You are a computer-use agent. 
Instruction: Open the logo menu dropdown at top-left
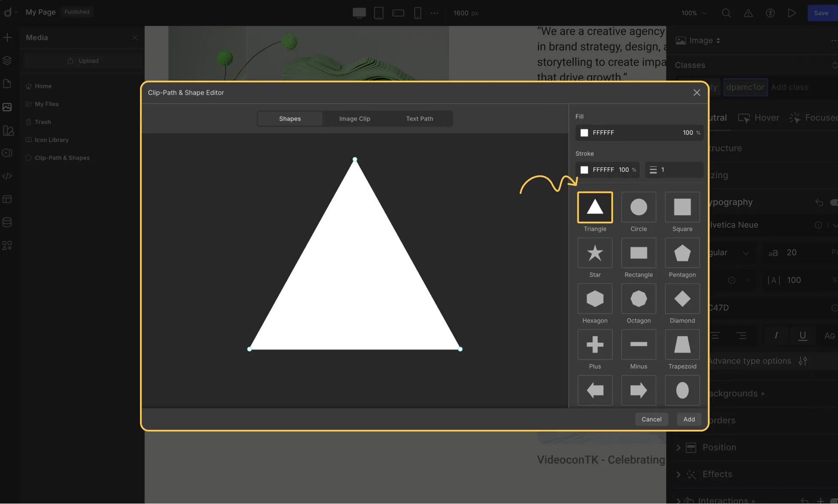click(x=10, y=12)
